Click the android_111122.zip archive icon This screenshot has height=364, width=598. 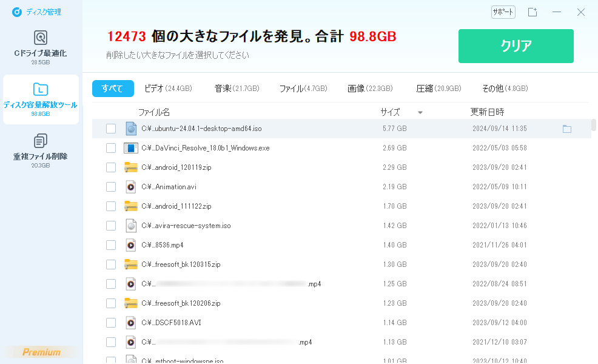[x=131, y=206]
